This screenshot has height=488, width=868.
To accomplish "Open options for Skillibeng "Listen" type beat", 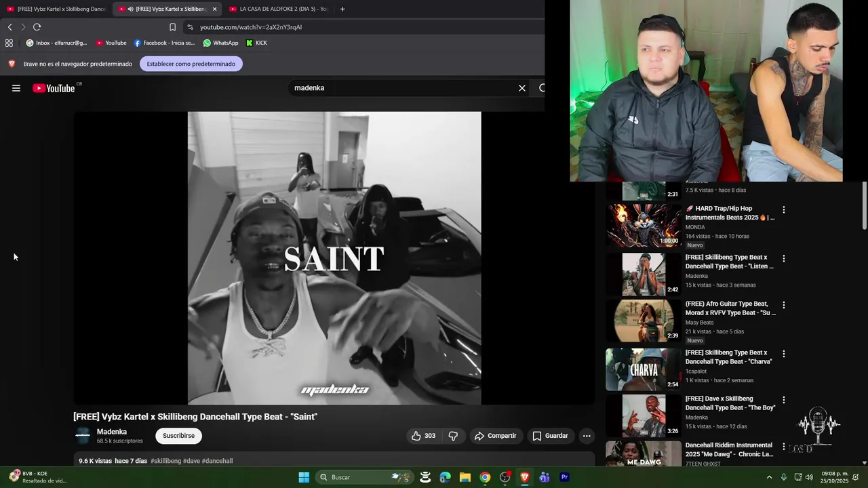I will 784,259.
